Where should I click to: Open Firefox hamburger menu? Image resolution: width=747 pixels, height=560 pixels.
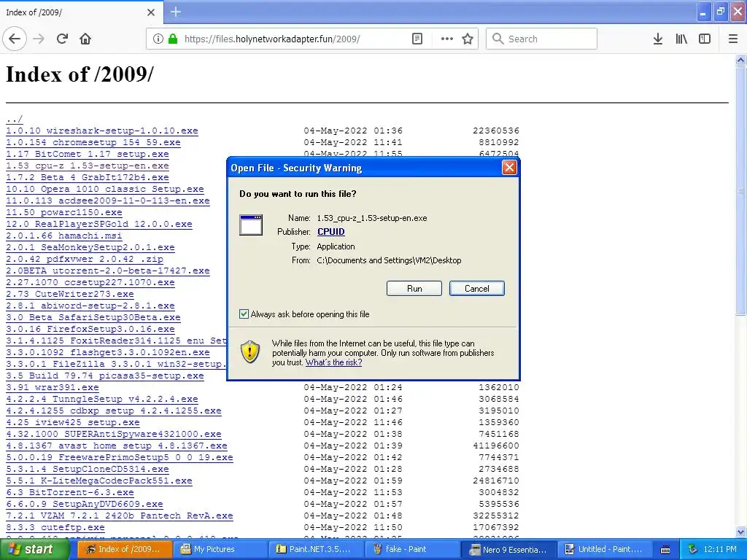tap(733, 39)
